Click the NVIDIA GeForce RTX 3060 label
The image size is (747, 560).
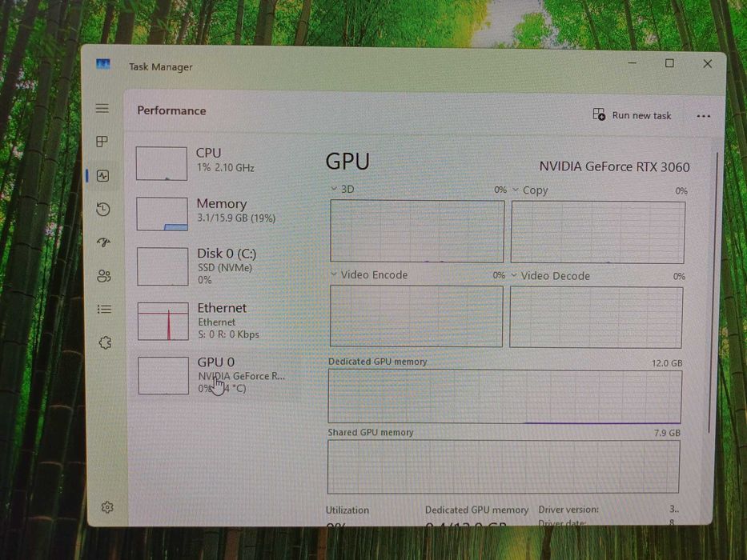pyautogui.click(x=614, y=166)
